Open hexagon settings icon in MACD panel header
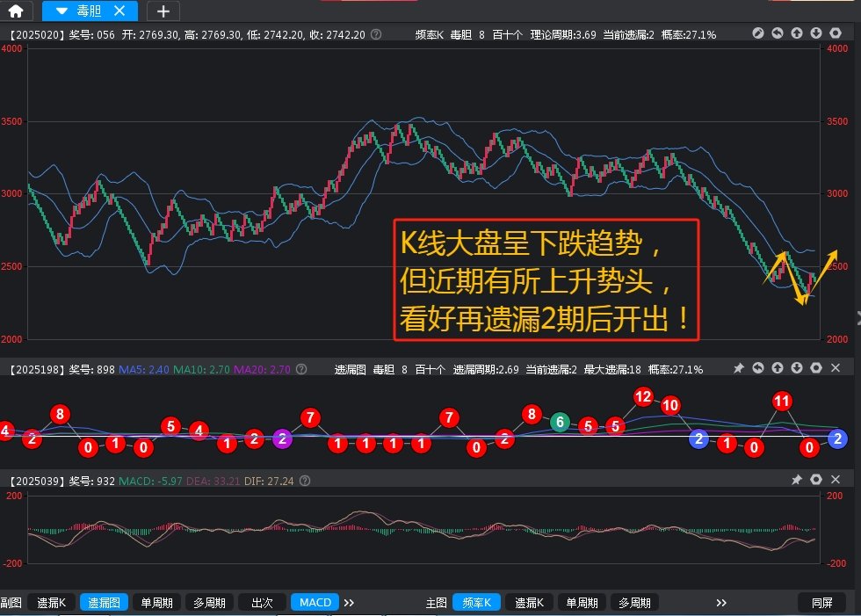Viewport: 861px width, 616px height. pyautogui.click(x=816, y=480)
